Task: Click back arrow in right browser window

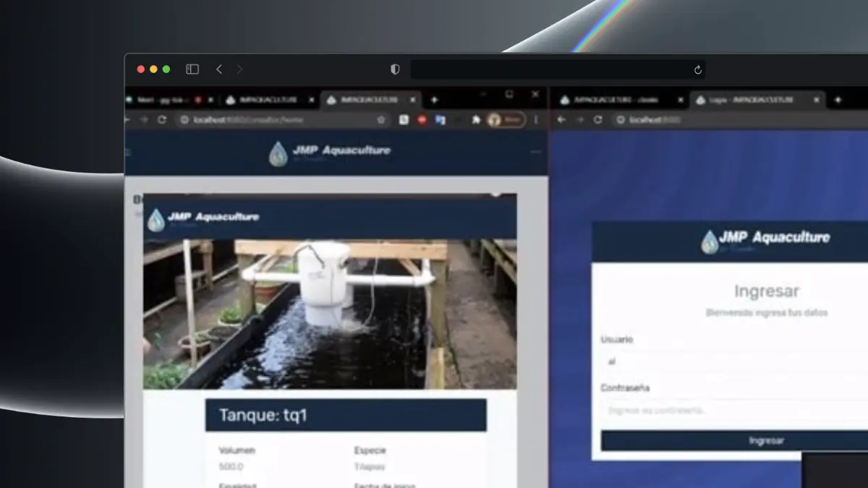Action: point(561,120)
